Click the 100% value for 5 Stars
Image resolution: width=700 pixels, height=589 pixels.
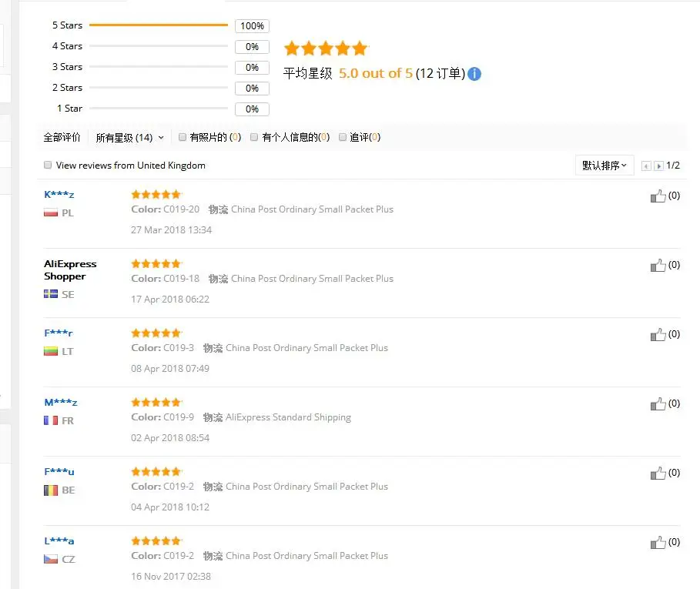pos(253,26)
